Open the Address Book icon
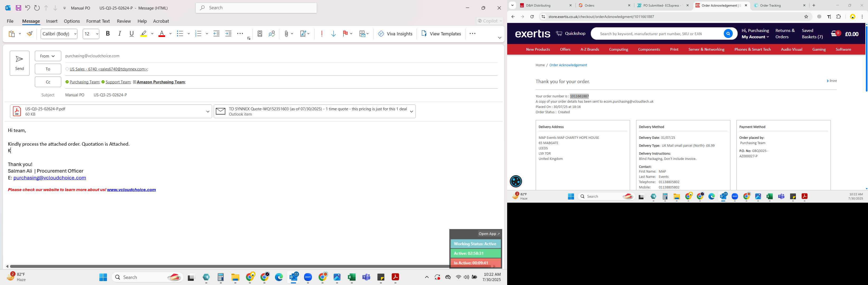The height and width of the screenshot is (285, 868). 260,34
